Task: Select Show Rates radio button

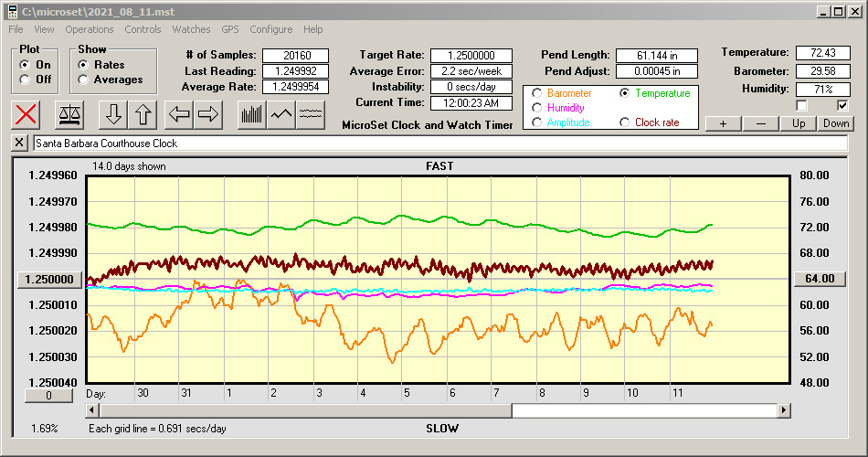Action: click(83, 65)
